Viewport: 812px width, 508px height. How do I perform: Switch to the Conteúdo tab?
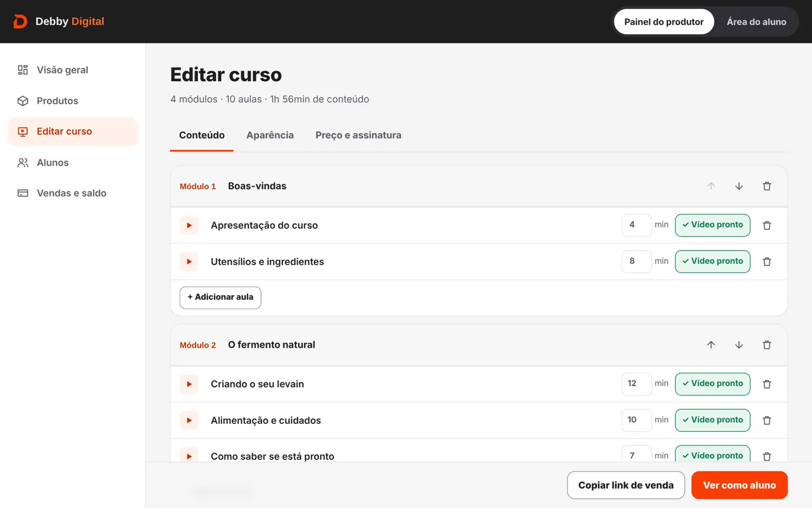[202, 135]
